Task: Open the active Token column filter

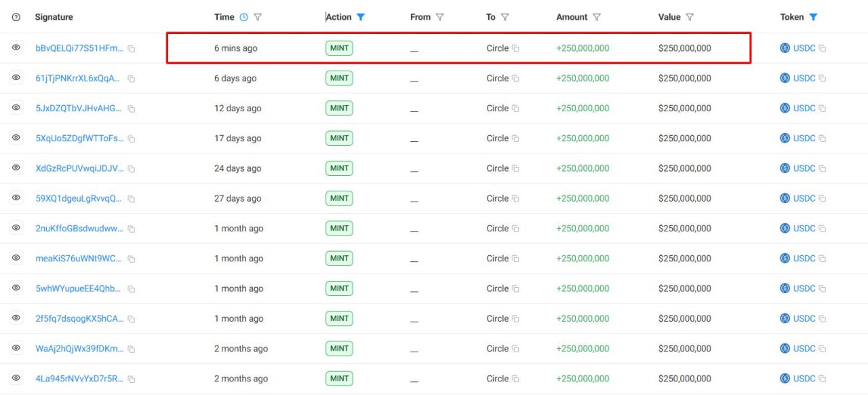Action: click(813, 17)
